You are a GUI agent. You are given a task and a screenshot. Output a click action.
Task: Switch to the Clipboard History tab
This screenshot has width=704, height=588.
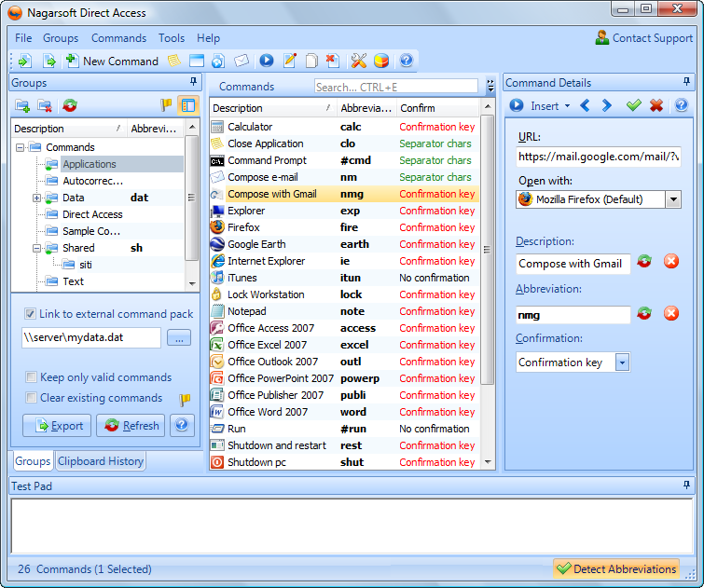pyautogui.click(x=101, y=461)
